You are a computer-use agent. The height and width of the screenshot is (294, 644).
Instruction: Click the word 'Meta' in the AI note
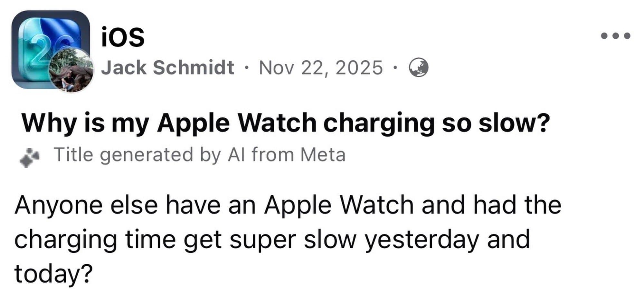coord(323,155)
